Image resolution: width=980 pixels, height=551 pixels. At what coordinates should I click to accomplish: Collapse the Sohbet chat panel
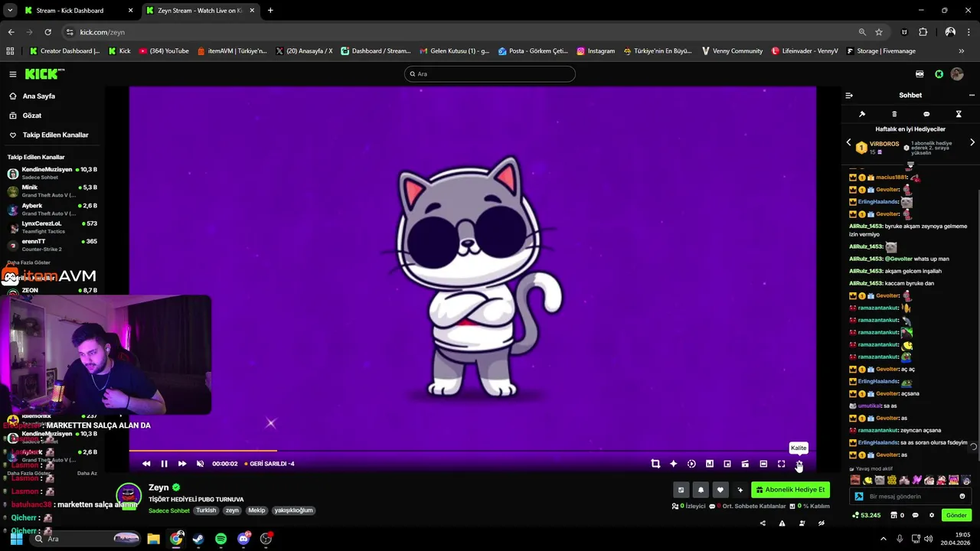pyautogui.click(x=849, y=96)
